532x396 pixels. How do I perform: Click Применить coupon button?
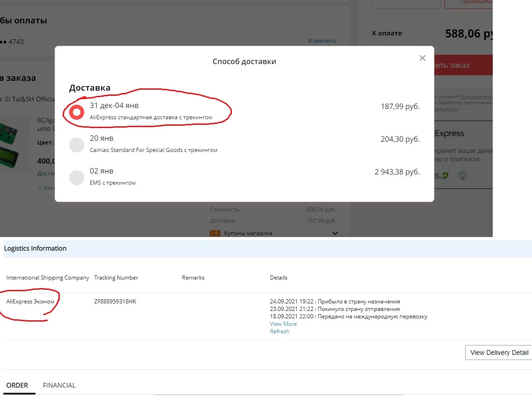click(468, 3)
